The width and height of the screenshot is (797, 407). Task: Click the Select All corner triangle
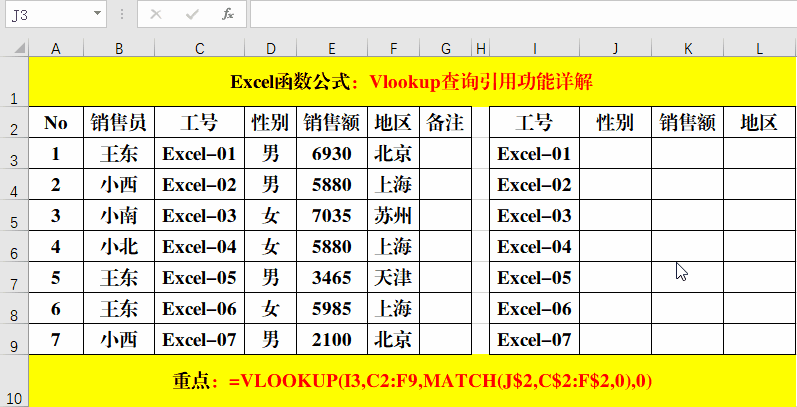click(19, 49)
